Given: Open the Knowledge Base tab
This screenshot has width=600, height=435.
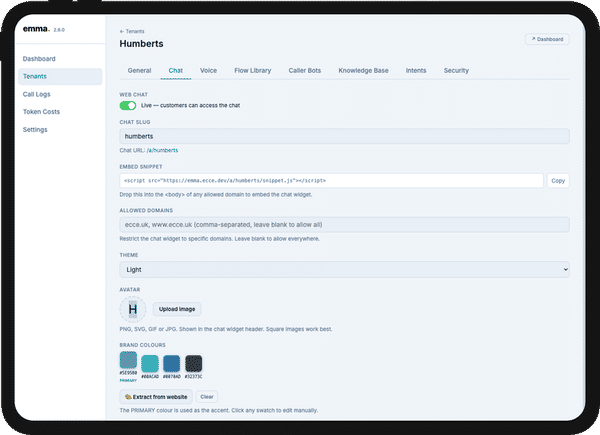Looking at the screenshot, I should tap(363, 70).
